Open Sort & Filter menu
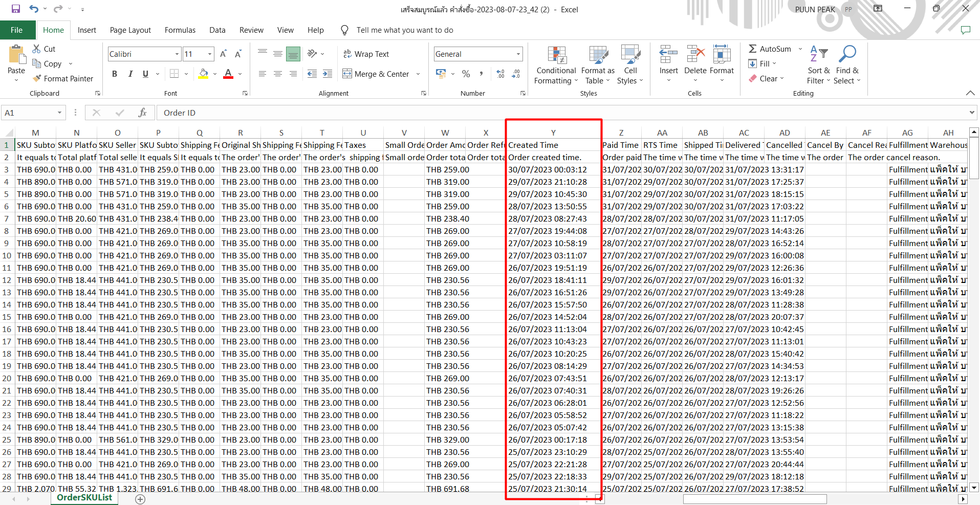980x505 pixels. pos(818,65)
